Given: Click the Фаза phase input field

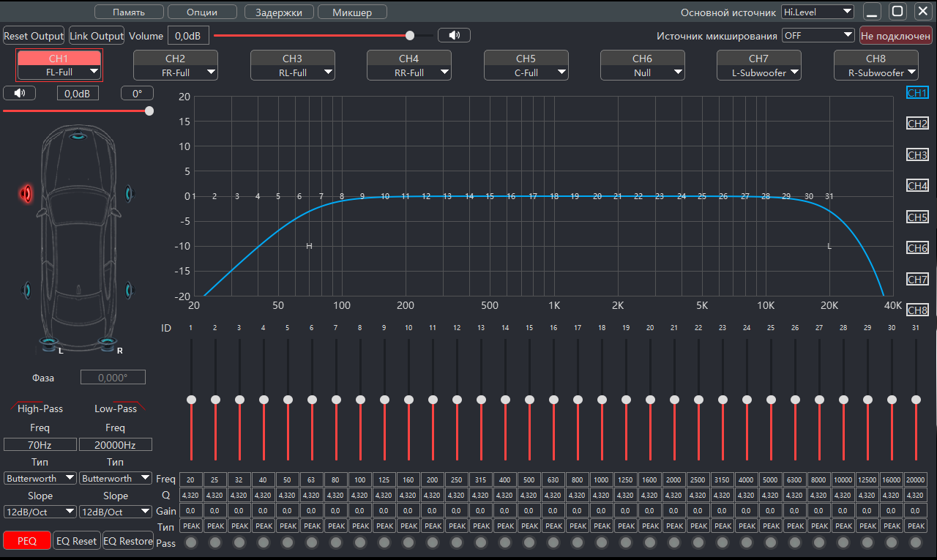Looking at the screenshot, I should pyautogui.click(x=112, y=376).
